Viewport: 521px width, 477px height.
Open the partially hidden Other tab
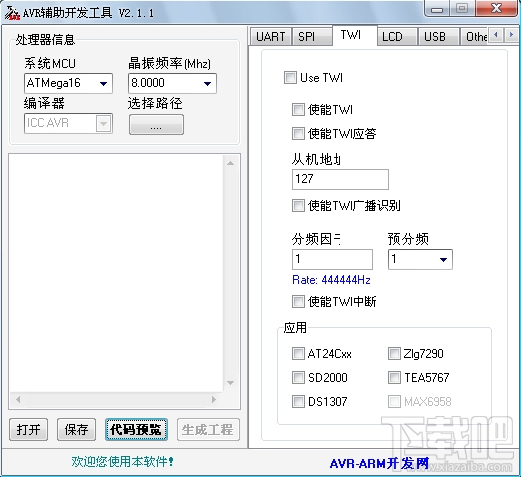pyautogui.click(x=475, y=37)
